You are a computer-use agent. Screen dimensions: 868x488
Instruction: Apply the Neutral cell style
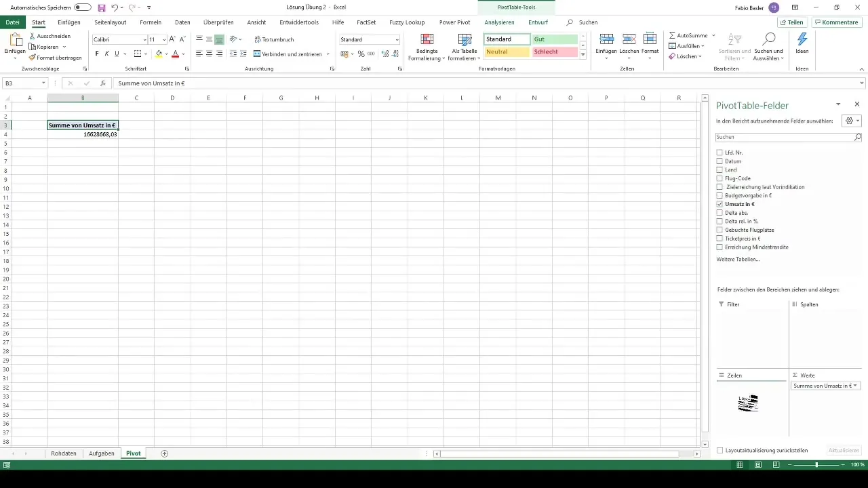507,52
